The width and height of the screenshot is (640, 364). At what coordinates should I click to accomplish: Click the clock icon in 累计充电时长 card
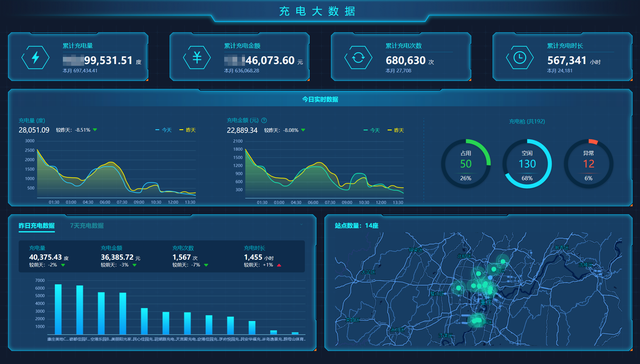tap(520, 58)
